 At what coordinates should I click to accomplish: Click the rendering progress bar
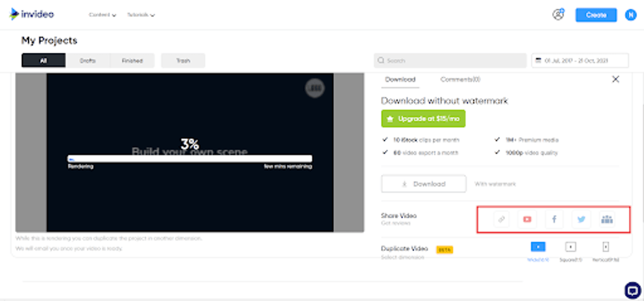click(x=190, y=159)
